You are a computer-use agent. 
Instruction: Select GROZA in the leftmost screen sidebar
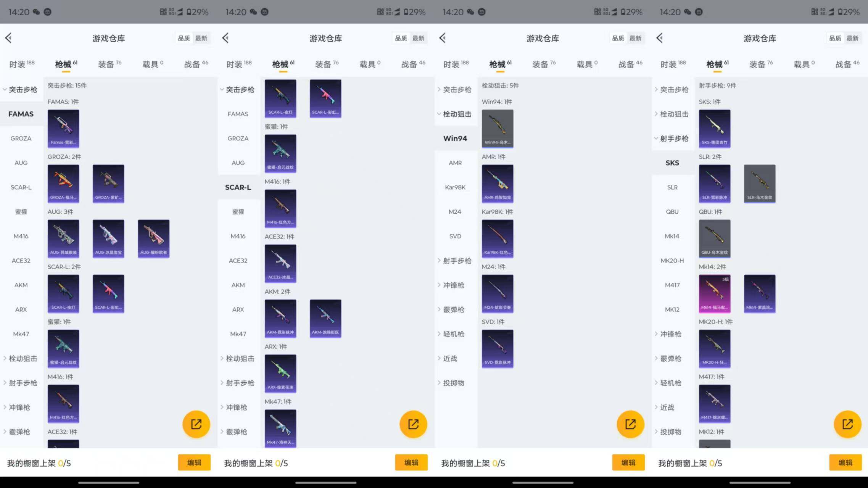pyautogui.click(x=21, y=138)
